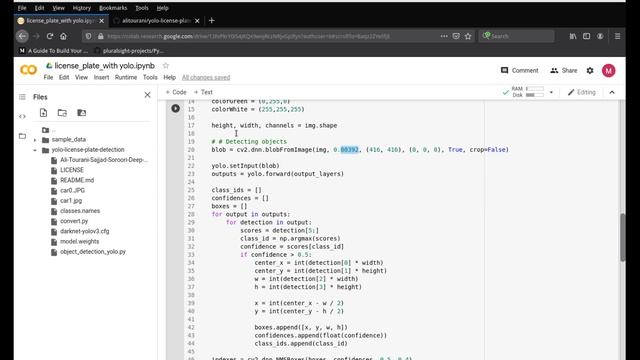Open Firefox library icon
640x360 pixels.
point(573,36)
